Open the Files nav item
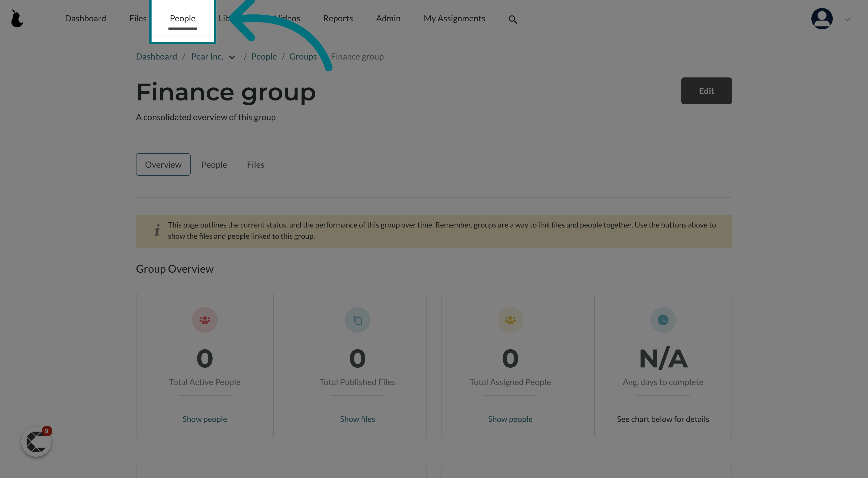The image size is (868, 478). [138, 18]
